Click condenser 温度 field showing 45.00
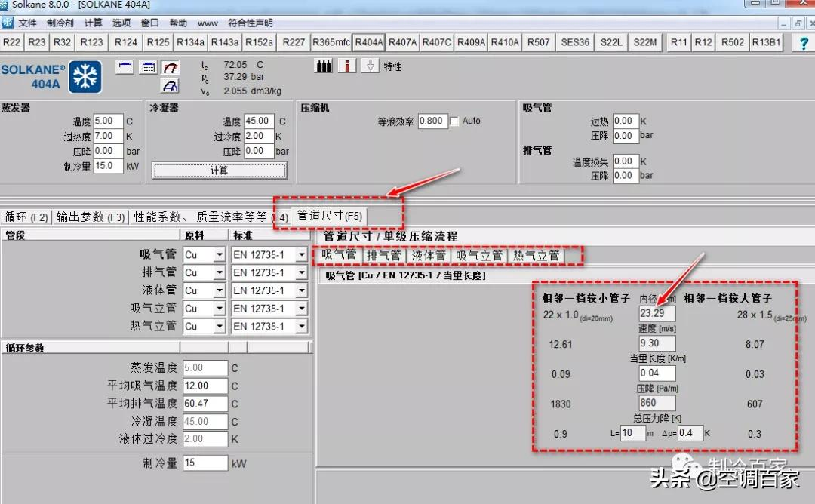The image size is (815, 504). click(x=259, y=121)
